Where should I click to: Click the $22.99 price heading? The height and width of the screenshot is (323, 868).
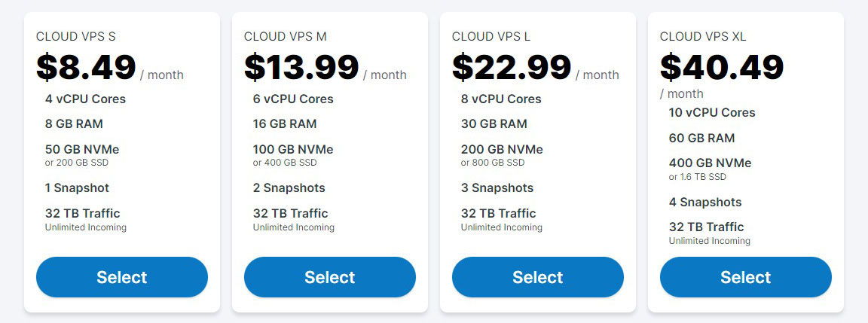pyautogui.click(x=512, y=67)
